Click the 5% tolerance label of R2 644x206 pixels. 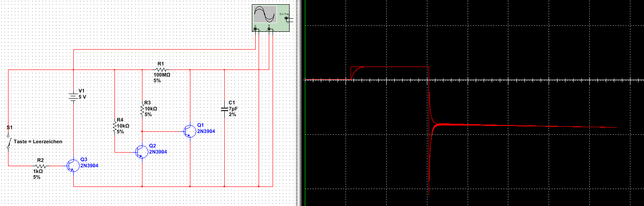tap(37, 177)
